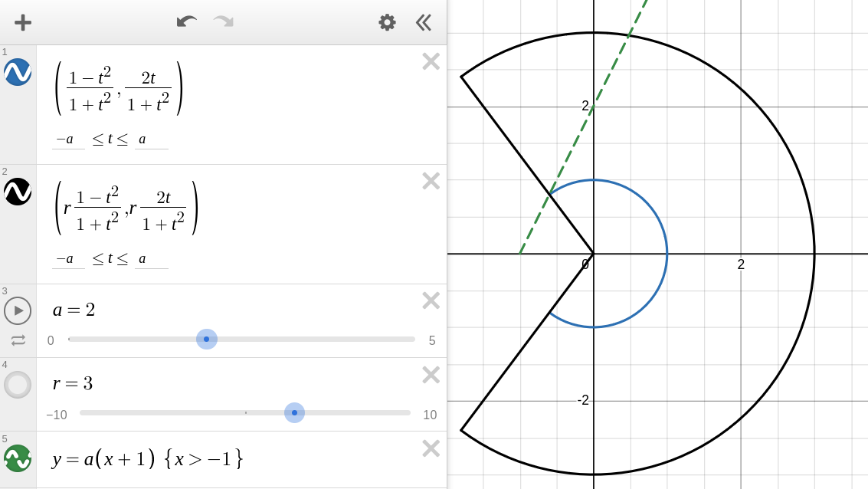Edit the lower bound 0 of slider a

coord(51,340)
